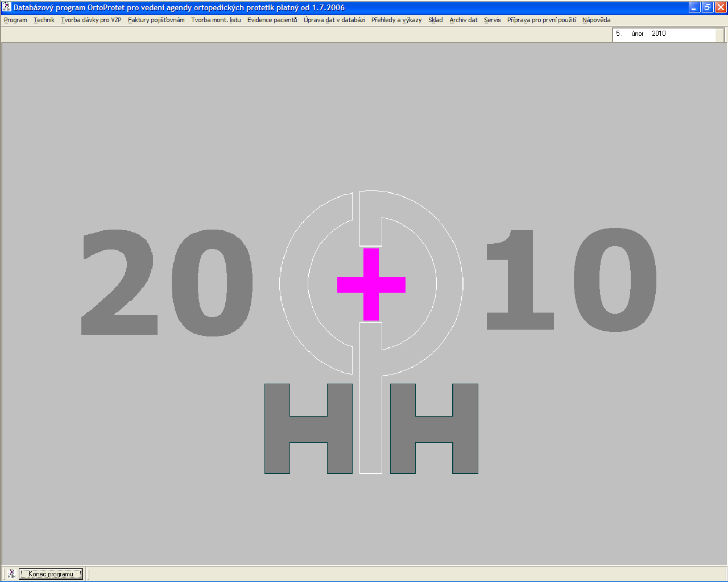This screenshot has height=582, width=728.
Task: Restore down the OrtoProtet window
Action: tap(708, 7)
